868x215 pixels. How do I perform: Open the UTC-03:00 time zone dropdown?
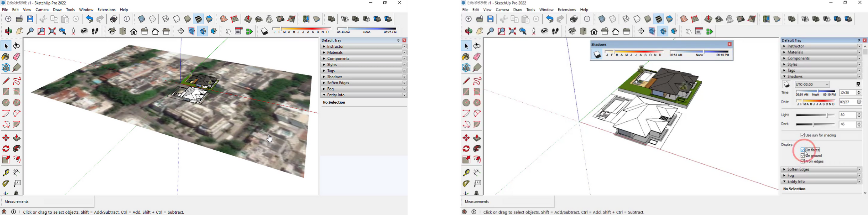tap(812, 85)
